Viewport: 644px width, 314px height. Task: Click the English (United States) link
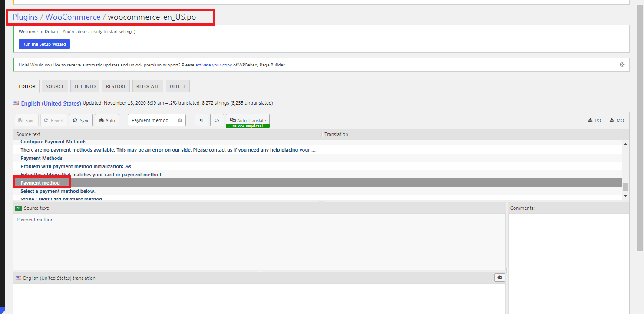(x=51, y=103)
